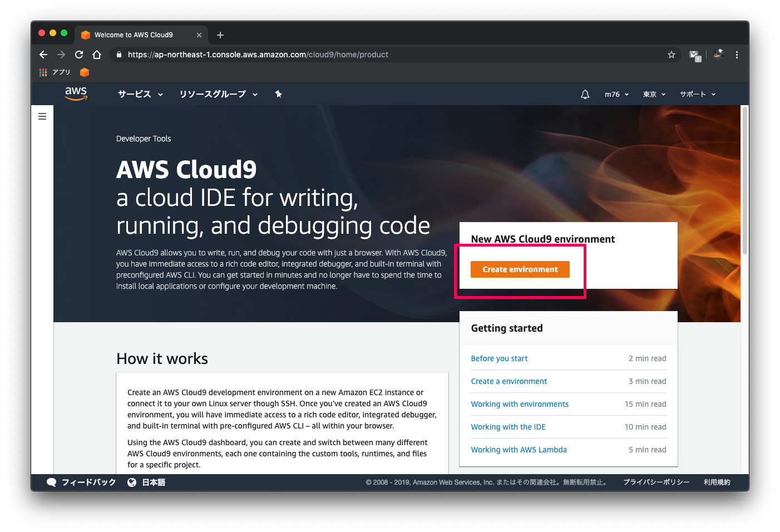Click the page vertical scrollbar
The height and width of the screenshot is (532, 780).
click(x=745, y=181)
